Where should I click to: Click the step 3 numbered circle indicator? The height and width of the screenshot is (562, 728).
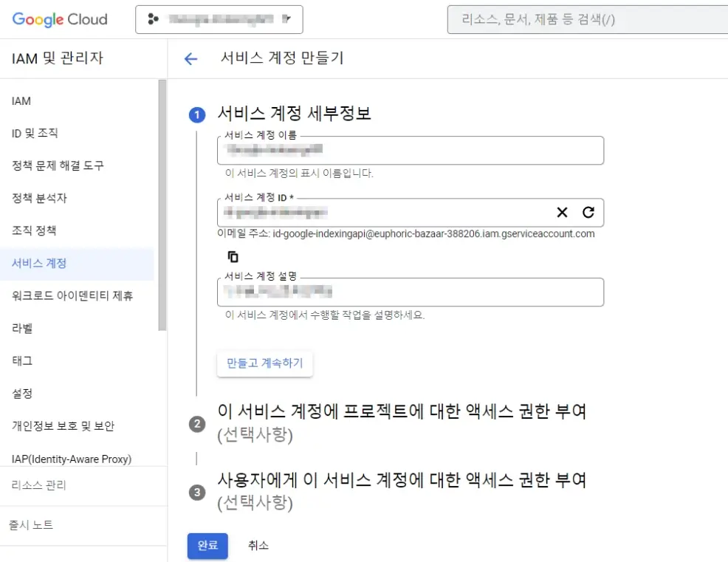pyautogui.click(x=196, y=492)
